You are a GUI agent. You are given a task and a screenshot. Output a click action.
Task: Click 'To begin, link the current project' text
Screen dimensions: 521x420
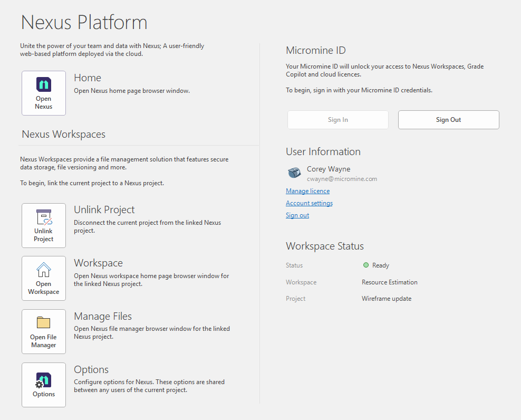92,183
